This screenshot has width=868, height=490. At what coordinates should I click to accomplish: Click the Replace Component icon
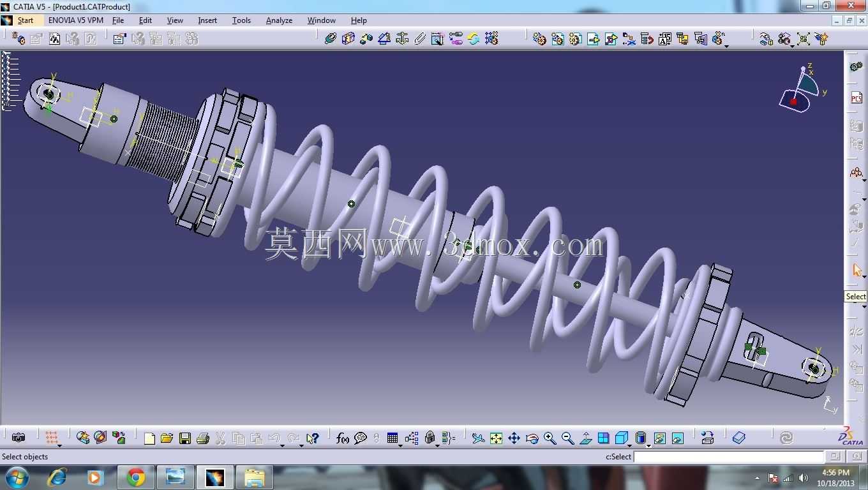629,39
